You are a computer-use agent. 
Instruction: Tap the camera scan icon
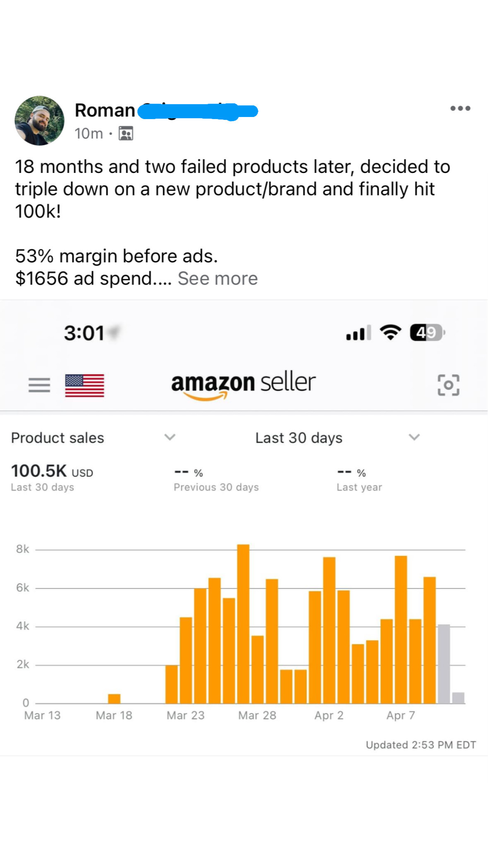448,385
